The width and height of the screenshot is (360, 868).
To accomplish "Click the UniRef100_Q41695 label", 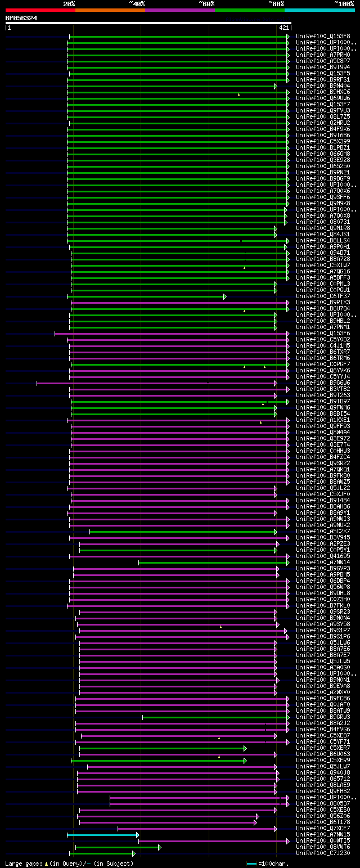I will coord(323,556).
